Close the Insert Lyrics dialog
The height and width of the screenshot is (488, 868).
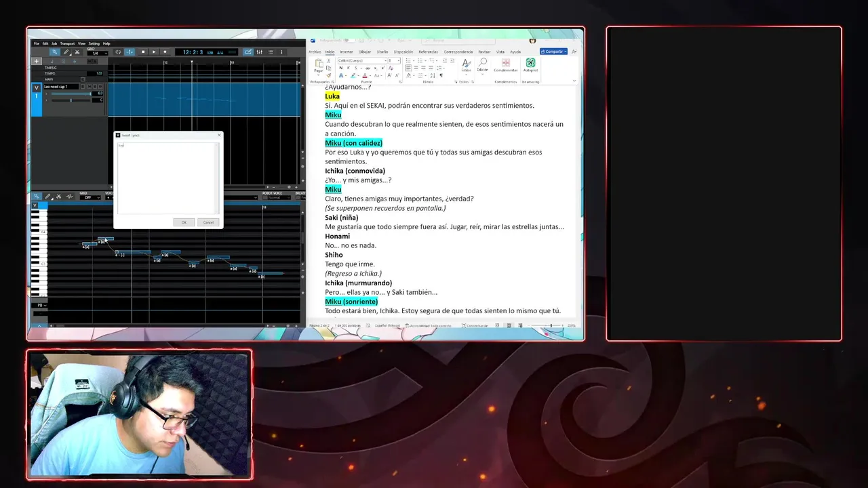point(219,136)
